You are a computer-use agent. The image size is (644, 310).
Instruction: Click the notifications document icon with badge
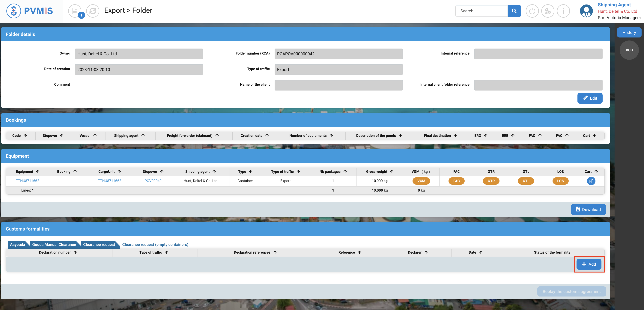coord(75,11)
